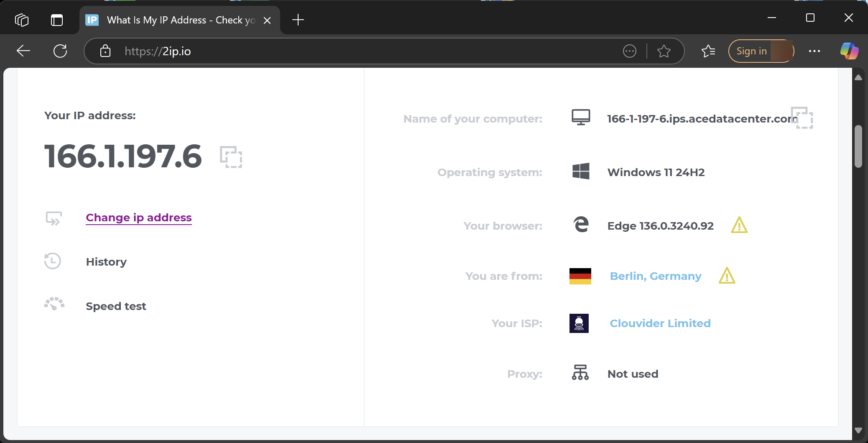Click the Windows 11 24H2 text
The width and height of the screenshot is (868, 443).
tap(656, 172)
